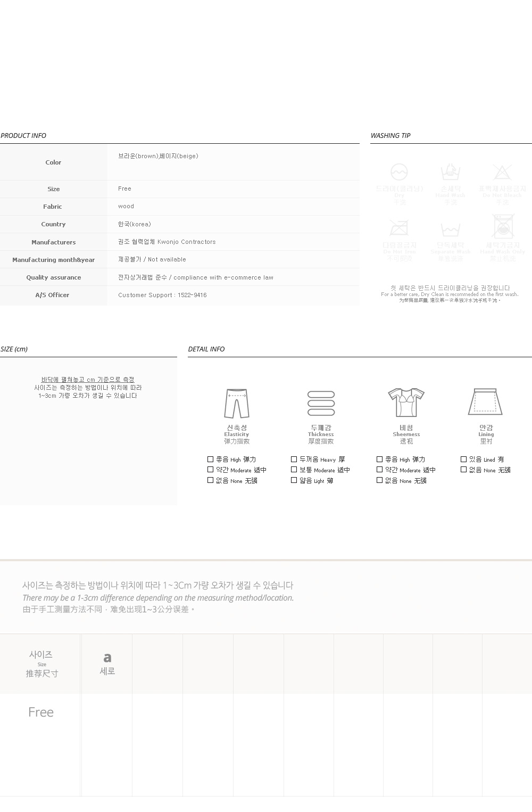532x812 pixels.
Task: Click the Elasticity pants icon
Action: click(x=237, y=404)
